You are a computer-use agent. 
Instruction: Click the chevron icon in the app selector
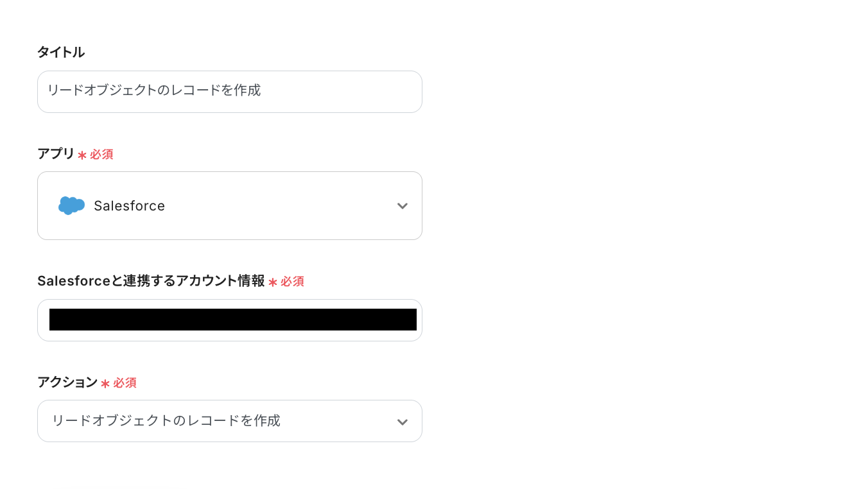[x=403, y=206]
